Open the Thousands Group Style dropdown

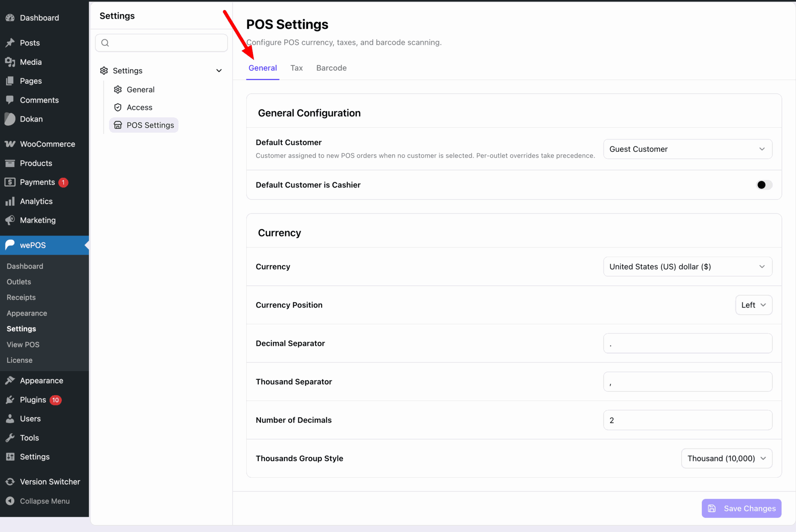tap(727, 459)
